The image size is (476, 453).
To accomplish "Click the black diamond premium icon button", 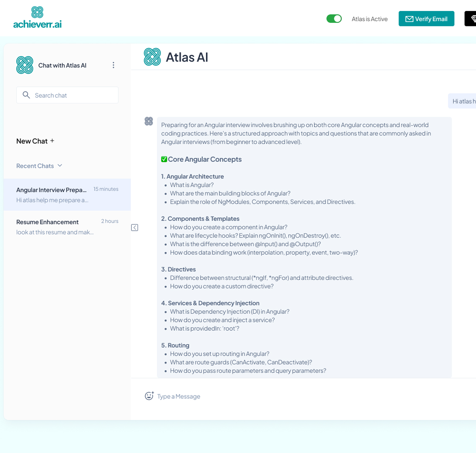I will point(471,19).
